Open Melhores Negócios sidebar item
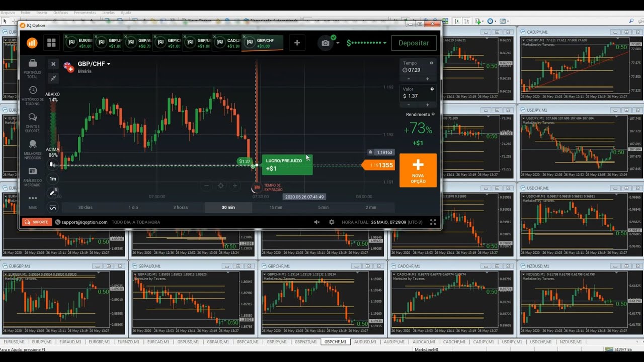Screen dimensions: 644x362 (32, 150)
